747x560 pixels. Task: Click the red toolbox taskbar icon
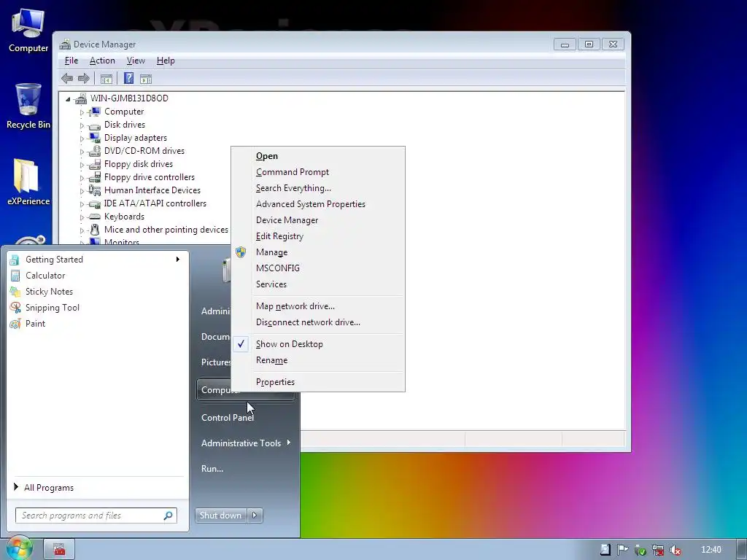click(x=59, y=550)
